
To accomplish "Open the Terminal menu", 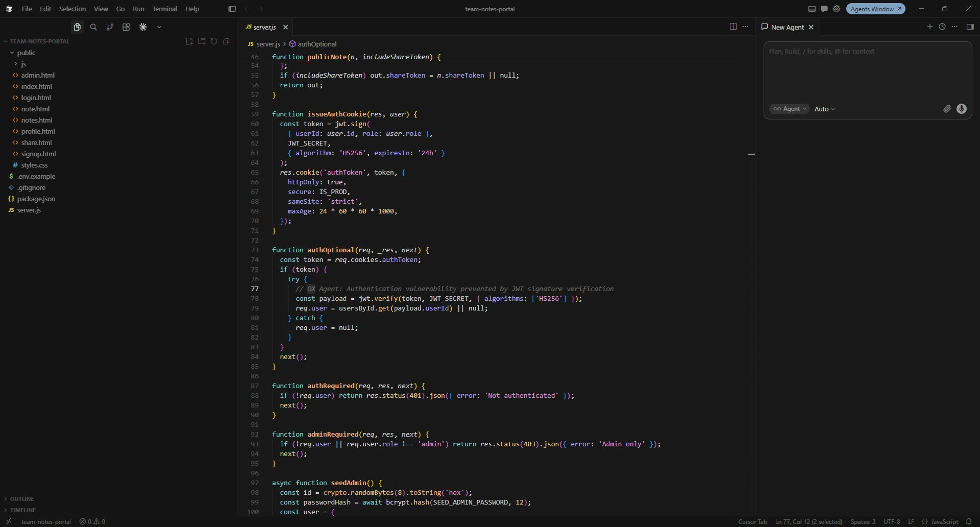I will [x=164, y=9].
